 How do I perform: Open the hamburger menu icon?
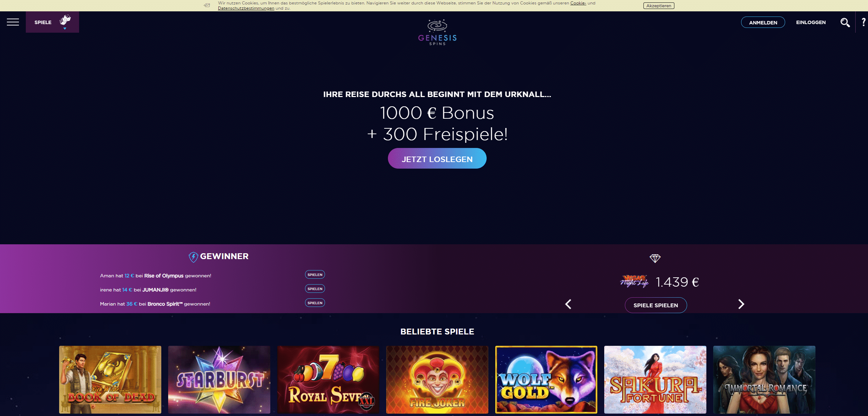point(13,22)
